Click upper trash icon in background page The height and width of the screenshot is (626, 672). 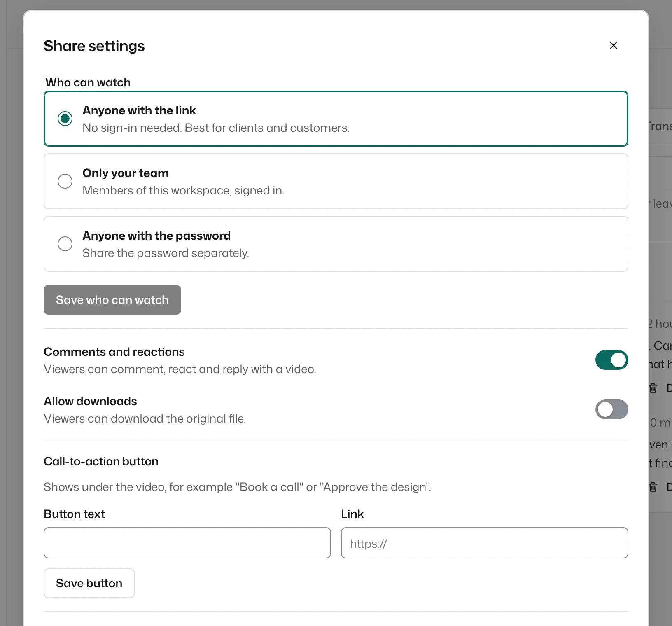tap(653, 388)
